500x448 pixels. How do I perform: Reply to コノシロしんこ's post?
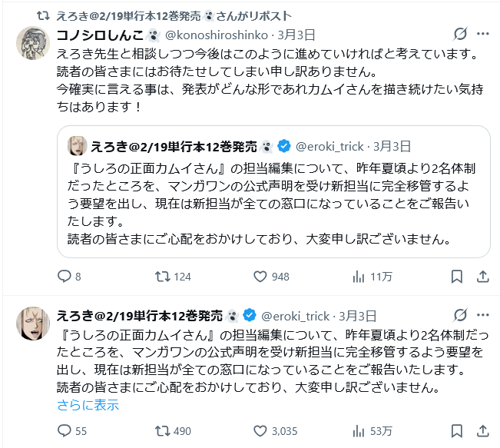point(64,277)
